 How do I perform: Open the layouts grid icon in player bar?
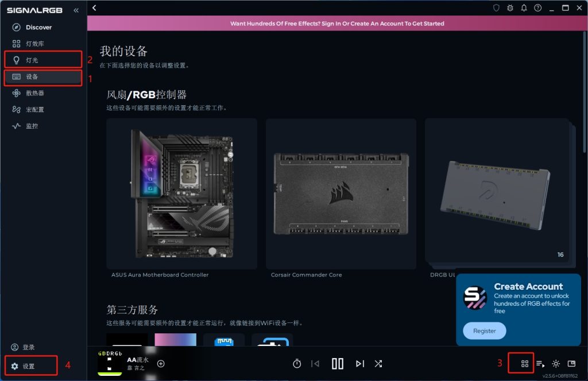pos(525,363)
